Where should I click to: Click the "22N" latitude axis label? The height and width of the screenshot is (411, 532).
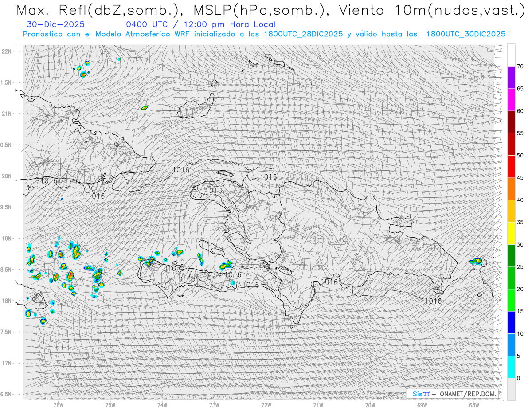tap(6, 51)
